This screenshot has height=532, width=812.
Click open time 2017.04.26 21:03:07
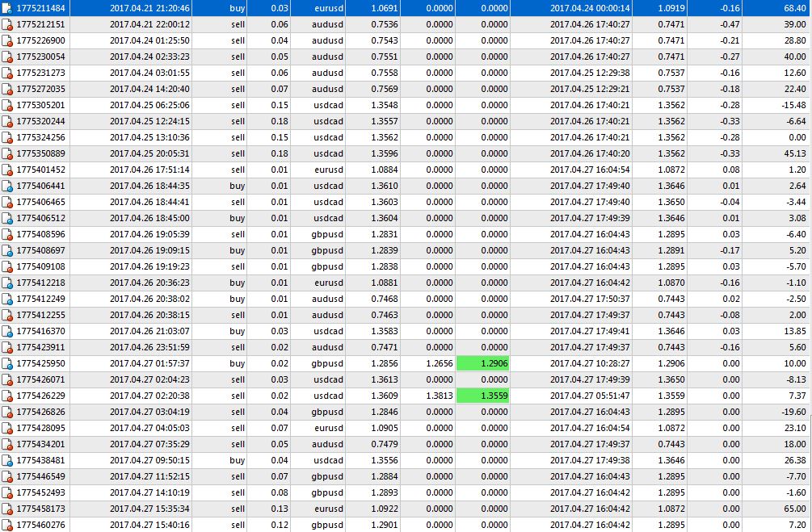[149, 331]
